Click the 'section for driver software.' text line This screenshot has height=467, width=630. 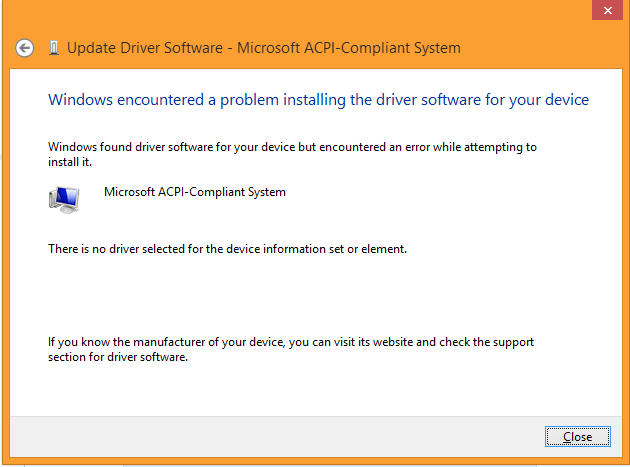118,357
